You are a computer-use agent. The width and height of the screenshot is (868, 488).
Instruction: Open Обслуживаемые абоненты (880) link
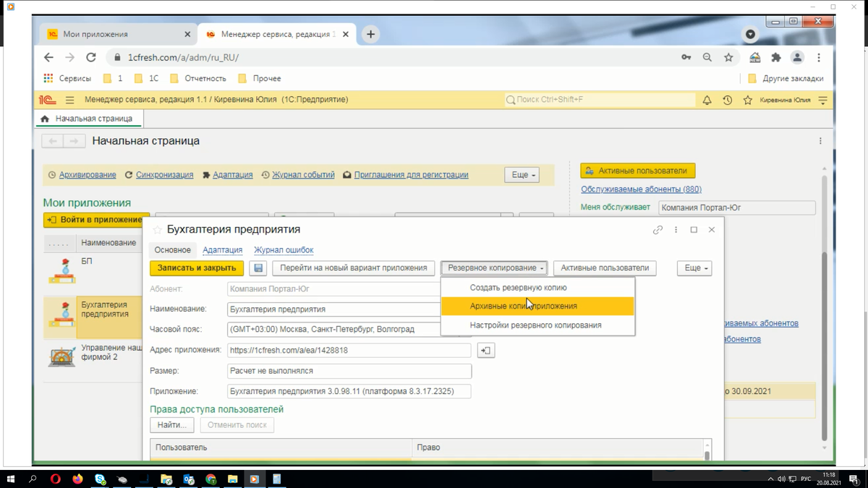click(x=641, y=189)
